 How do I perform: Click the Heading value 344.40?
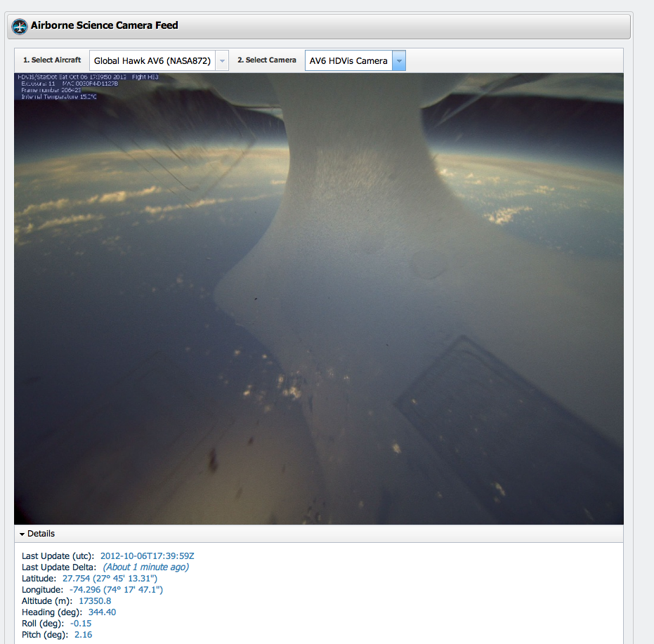click(x=102, y=612)
